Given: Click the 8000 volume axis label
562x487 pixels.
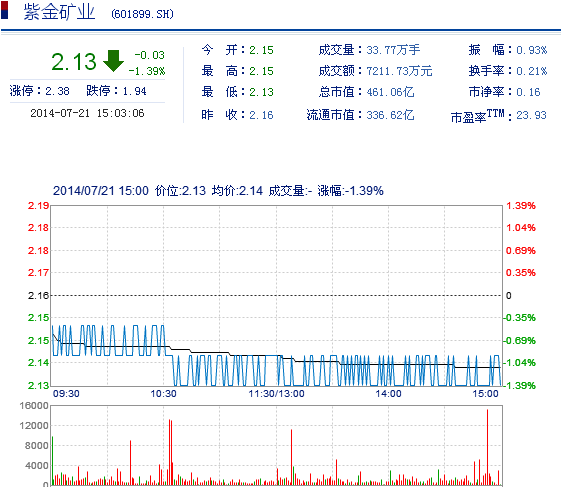Looking at the screenshot, I should click(x=36, y=445).
